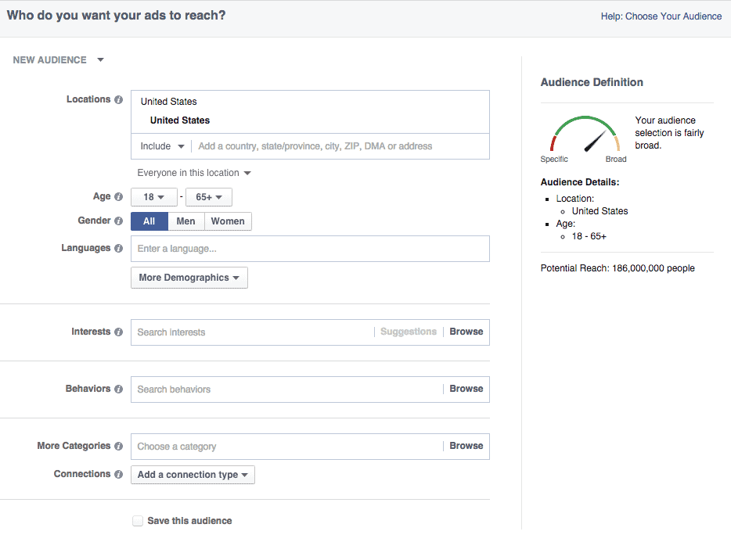This screenshot has height=560, width=731.
Task: Click the info icon beside Age
Action: (x=118, y=196)
